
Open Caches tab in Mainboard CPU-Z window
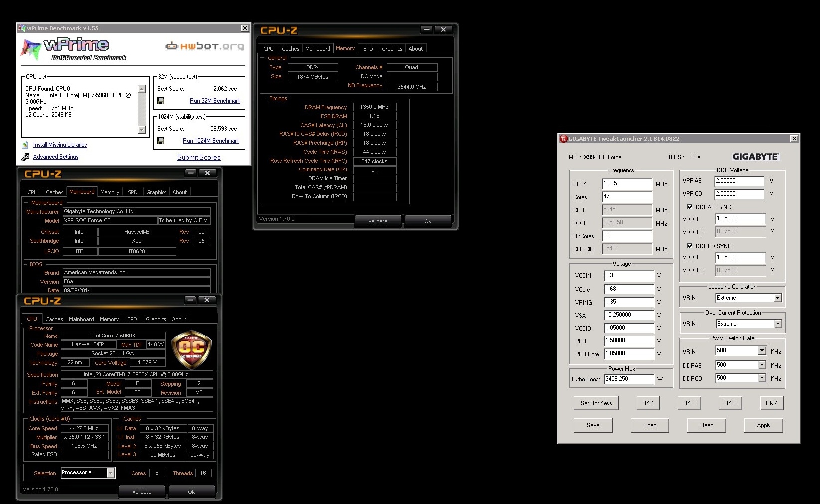tap(55, 192)
